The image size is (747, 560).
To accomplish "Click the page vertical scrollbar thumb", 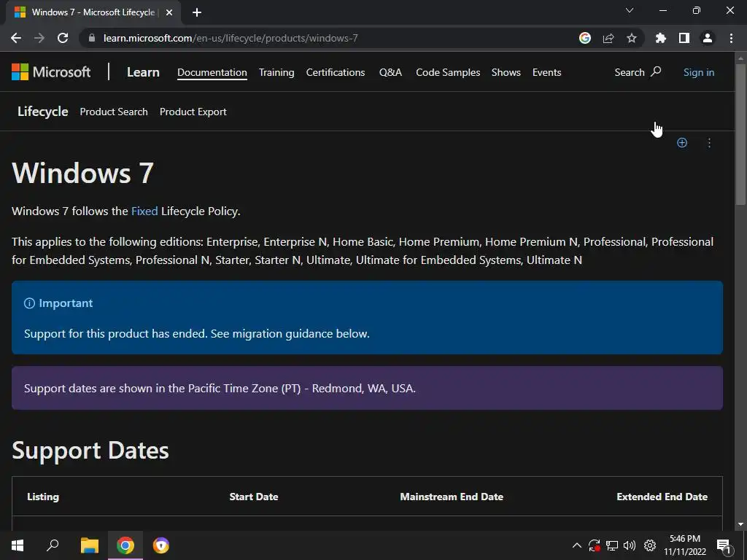I will pyautogui.click(x=740, y=134).
